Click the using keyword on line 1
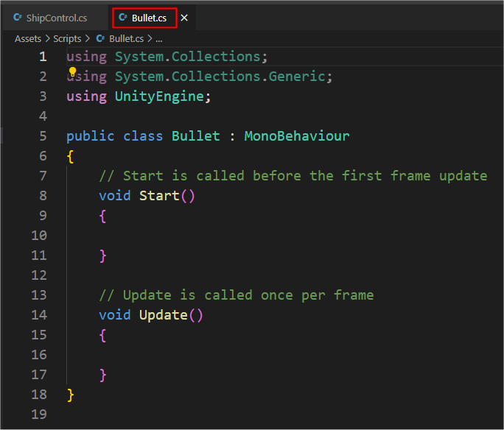Image resolution: width=504 pixels, height=430 pixels. click(86, 57)
